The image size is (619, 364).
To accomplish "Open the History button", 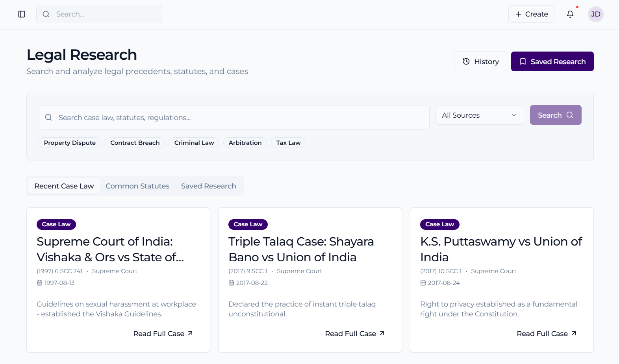I will [x=480, y=61].
